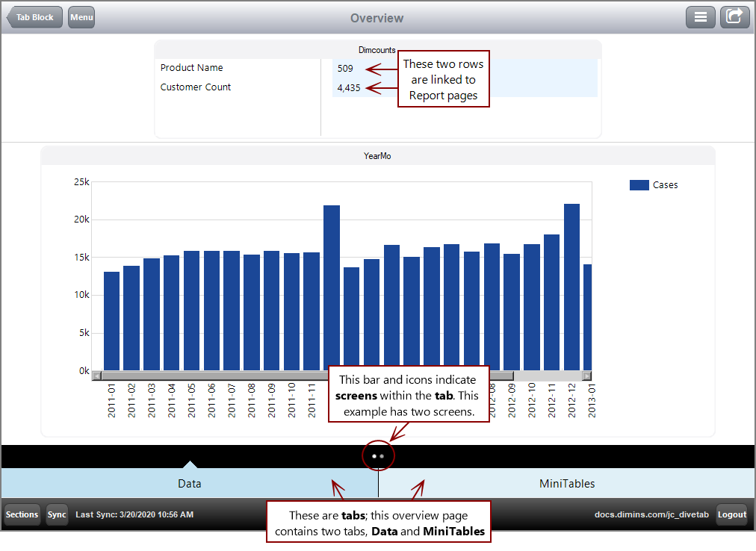This screenshot has height=551, width=756.
Task: Select the tallest bar for 2012-12
Action: [571, 284]
